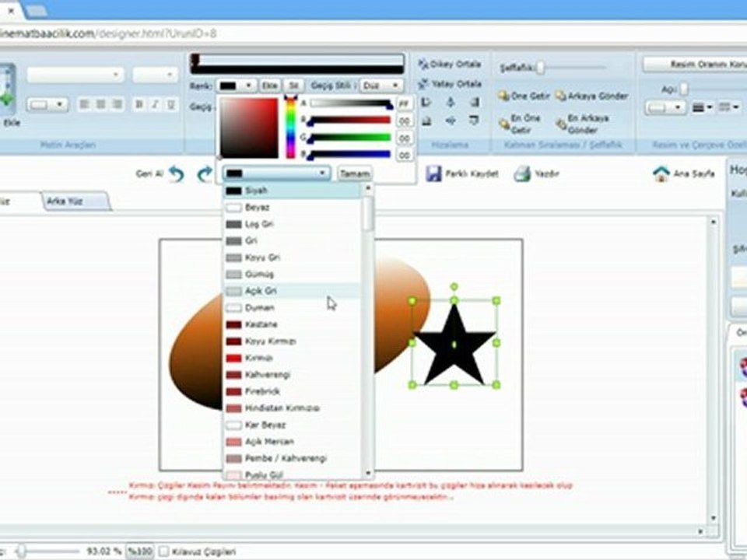Pick Firebrick from the color list
The height and width of the screenshot is (560, 747).
[x=292, y=391]
